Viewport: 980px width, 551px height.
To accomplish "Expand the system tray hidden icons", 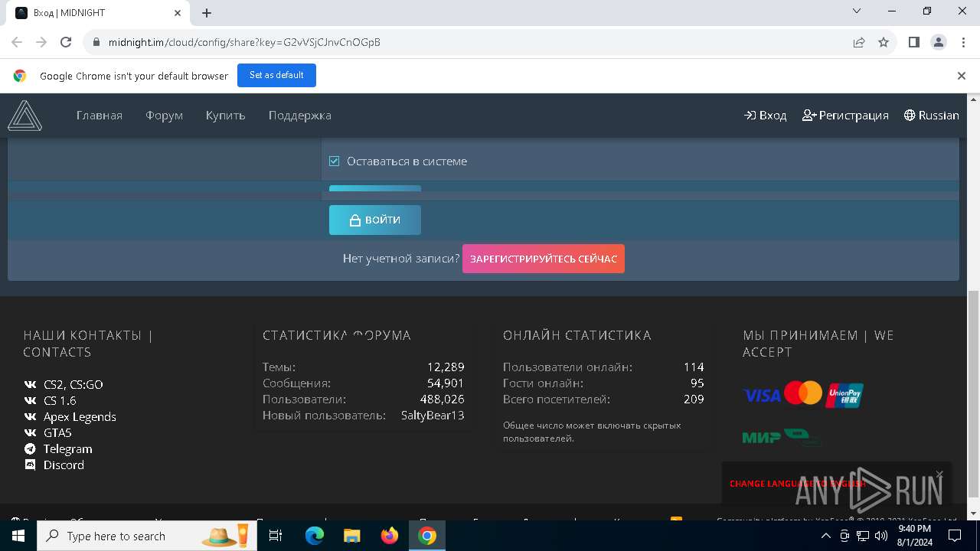I will 826,536.
